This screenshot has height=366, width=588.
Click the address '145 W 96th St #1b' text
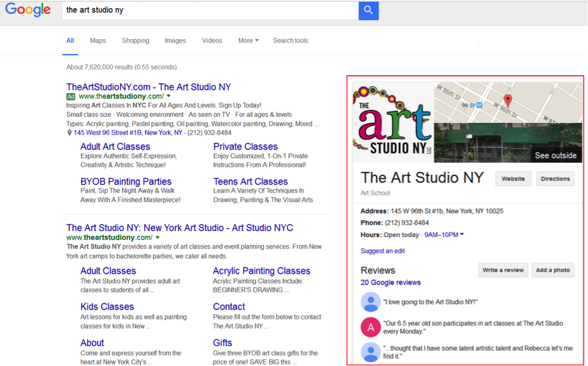coord(446,211)
